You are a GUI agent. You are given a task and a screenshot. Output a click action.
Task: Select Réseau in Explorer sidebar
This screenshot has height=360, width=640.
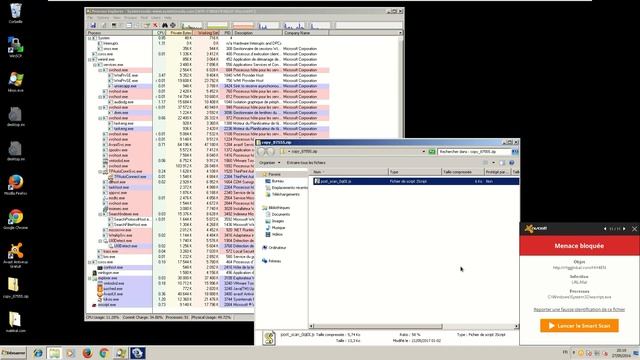(271, 261)
